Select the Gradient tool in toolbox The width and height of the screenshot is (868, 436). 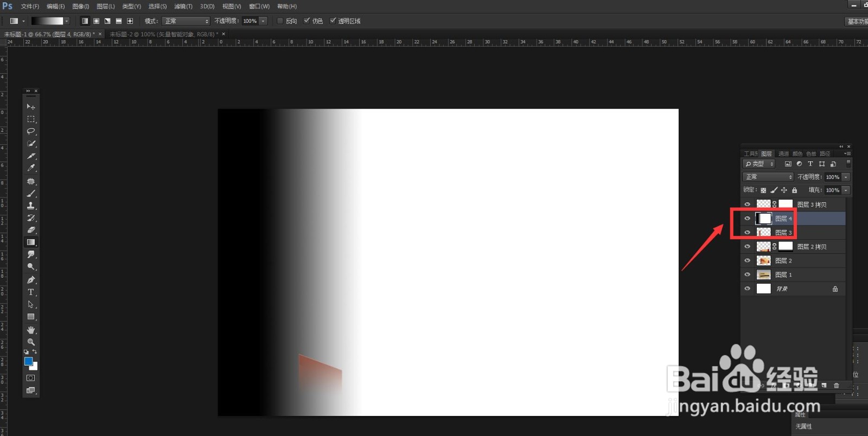pyautogui.click(x=31, y=242)
